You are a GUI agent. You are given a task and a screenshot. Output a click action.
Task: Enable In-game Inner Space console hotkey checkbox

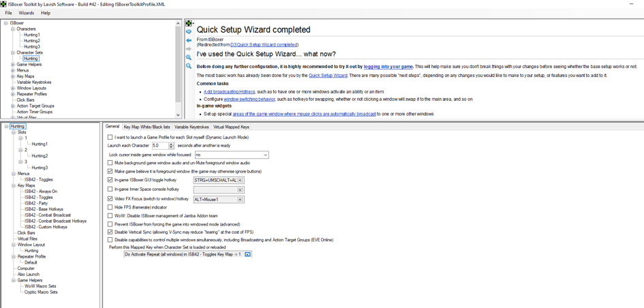coord(110,189)
